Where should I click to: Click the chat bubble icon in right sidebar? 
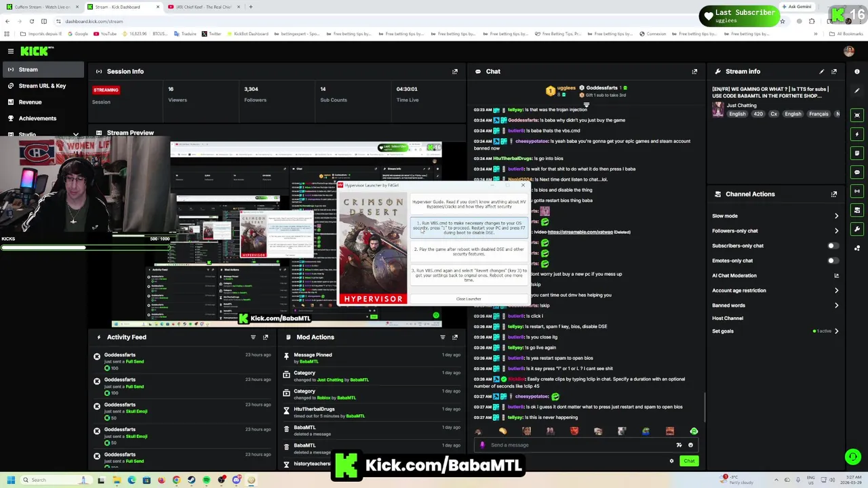[857, 172]
